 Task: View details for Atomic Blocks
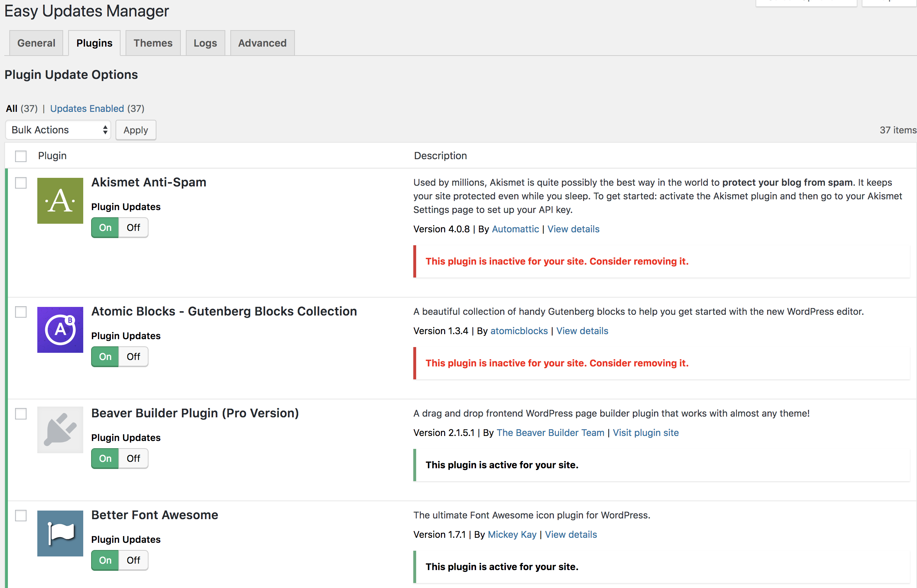(582, 331)
